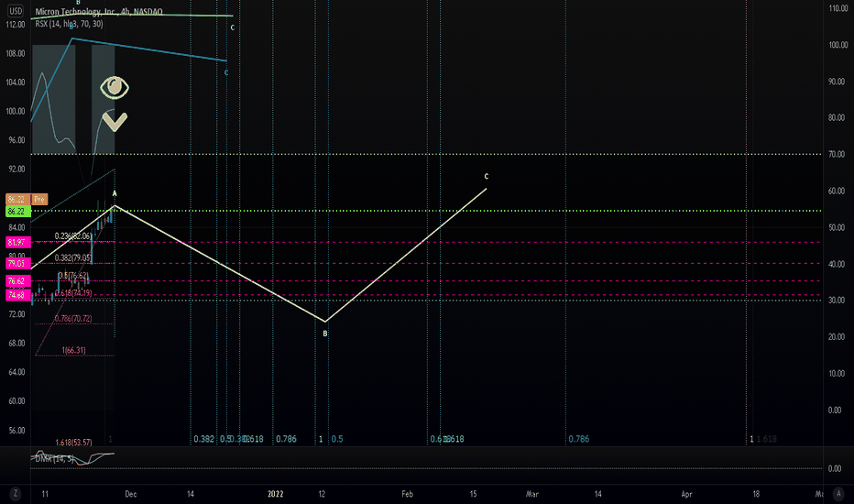Click the 70.00 value on right axis
The image size is (854, 504).
point(837,155)
